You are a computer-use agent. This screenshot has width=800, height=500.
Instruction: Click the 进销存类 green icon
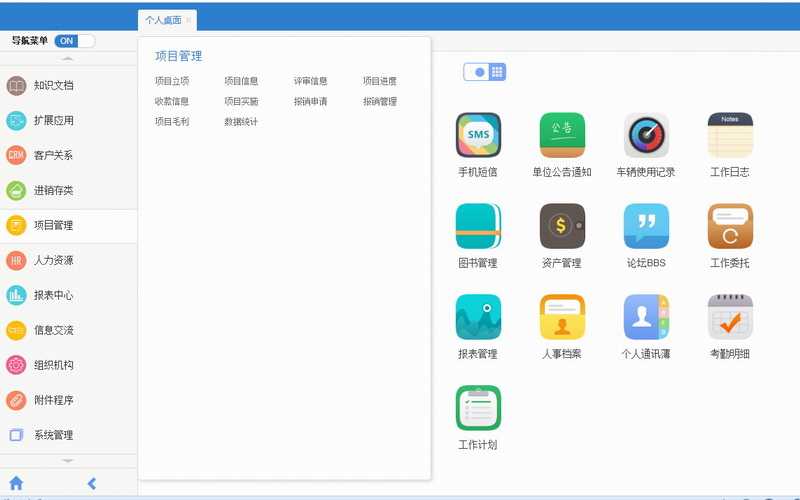point(16,190)
